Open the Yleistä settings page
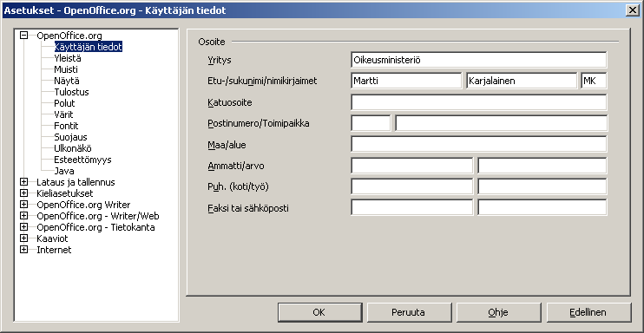644x333 pixels. point(68,58)
